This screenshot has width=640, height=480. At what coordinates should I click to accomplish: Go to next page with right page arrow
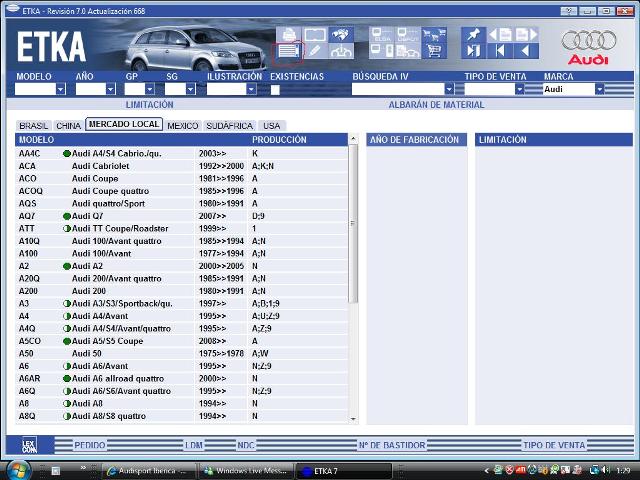[526, 34]
